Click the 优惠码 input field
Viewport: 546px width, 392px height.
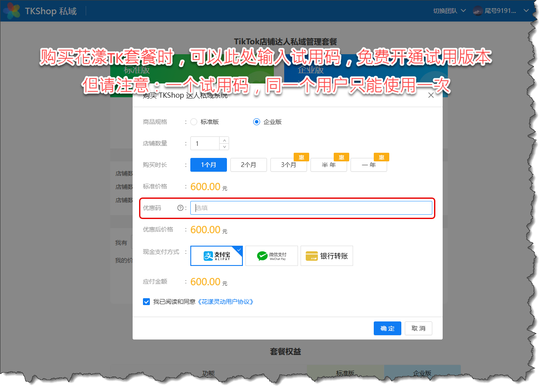click(311, 208)
